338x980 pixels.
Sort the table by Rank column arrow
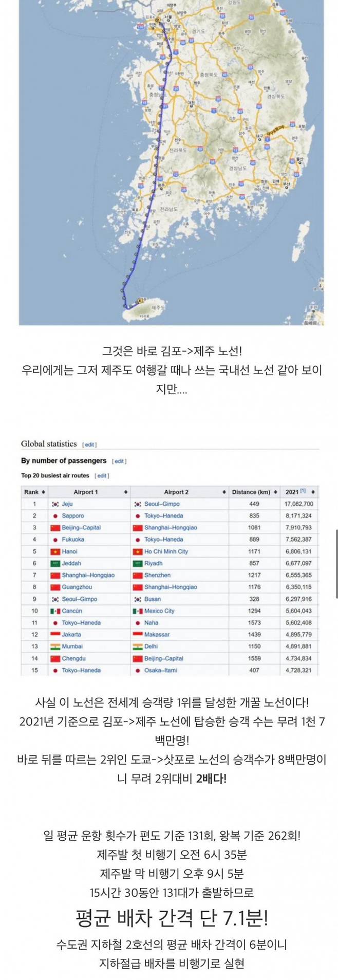(44, 492)
